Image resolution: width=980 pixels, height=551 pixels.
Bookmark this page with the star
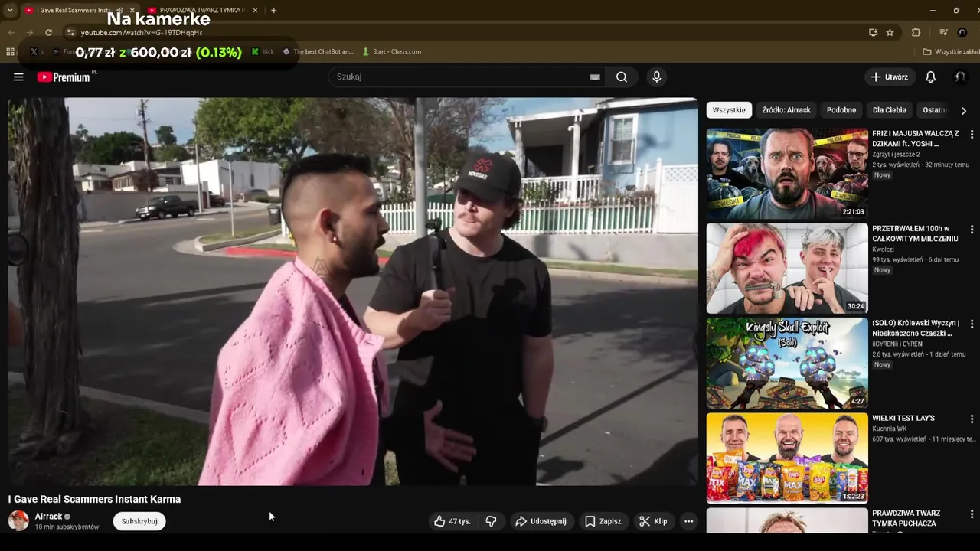click(890, 32)
